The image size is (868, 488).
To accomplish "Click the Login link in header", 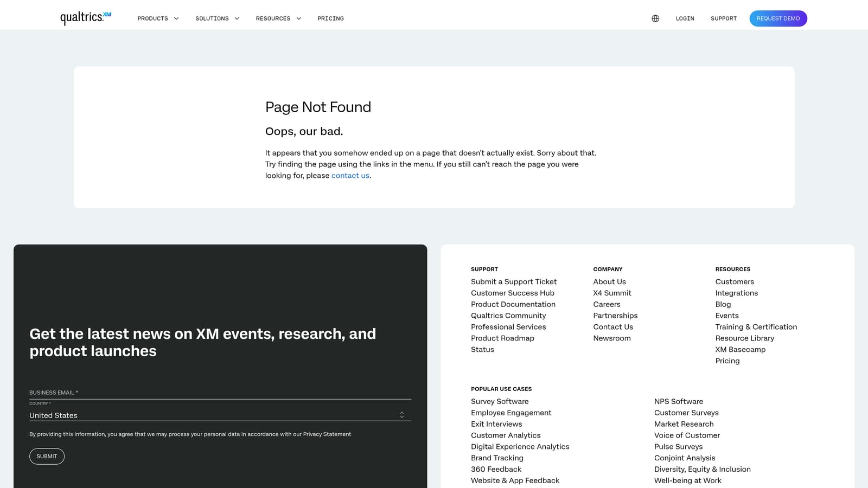I will 685,18.
